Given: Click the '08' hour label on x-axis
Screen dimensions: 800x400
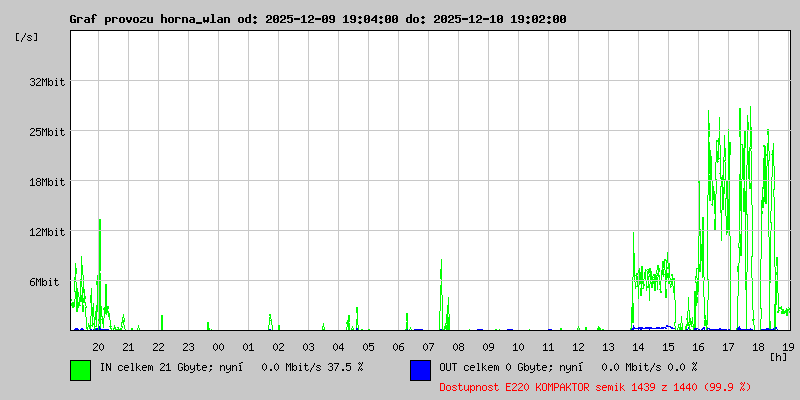Looking at the screenshot, I should 458,347.
